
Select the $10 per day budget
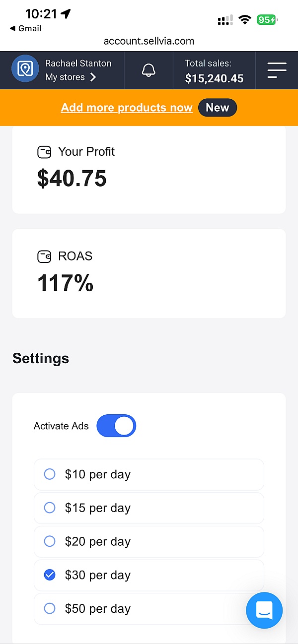(50, 474)
